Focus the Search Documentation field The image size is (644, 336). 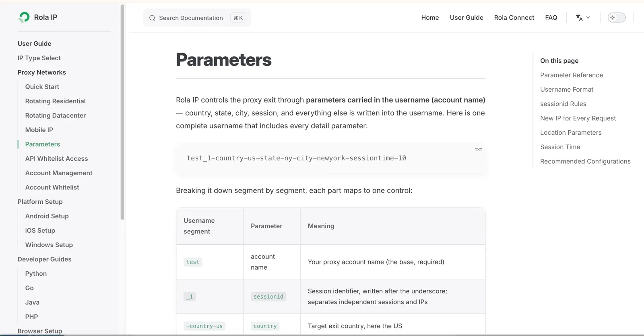197,18
